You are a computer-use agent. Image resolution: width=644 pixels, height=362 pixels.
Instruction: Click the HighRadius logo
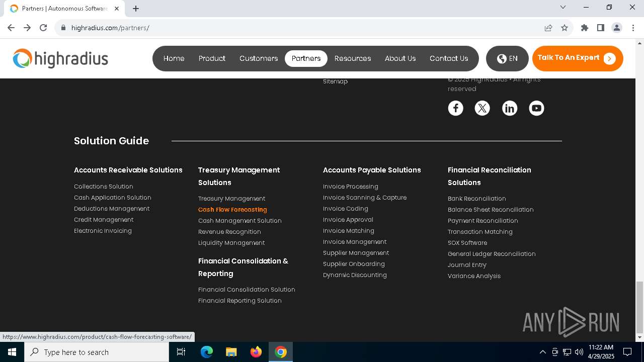(60, 59)
